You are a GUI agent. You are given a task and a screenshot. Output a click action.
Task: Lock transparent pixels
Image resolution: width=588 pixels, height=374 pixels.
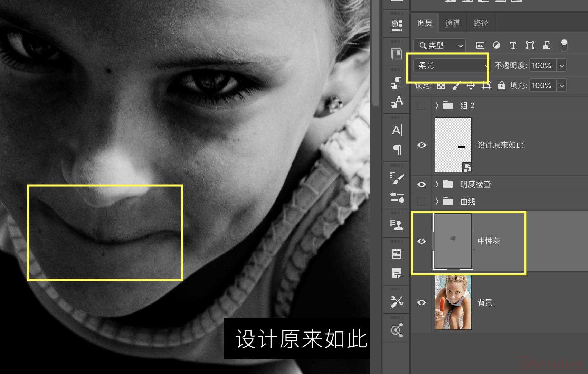click(441, 86)
